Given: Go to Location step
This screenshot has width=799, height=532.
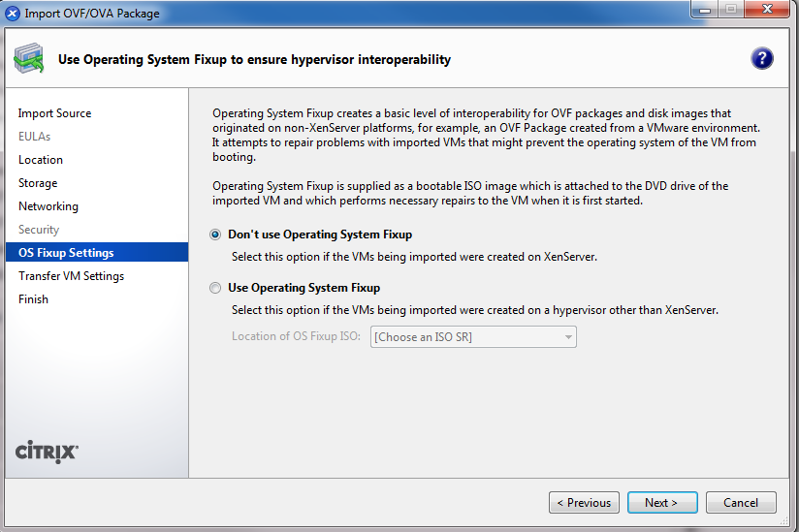Looking at the screenshot, I should tap(41, 160).
